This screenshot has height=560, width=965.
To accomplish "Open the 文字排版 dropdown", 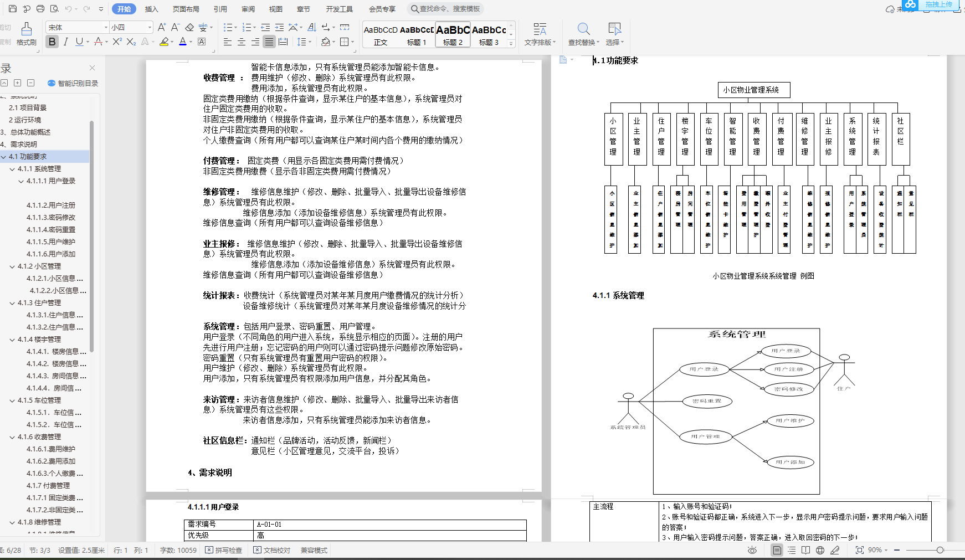I will pos(540,34).
